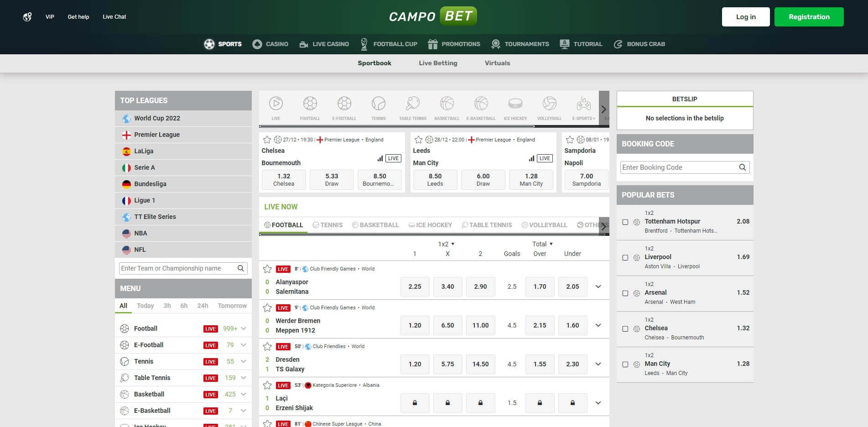The image size is (868, 427).
Task: Switch to Virtuals tab
Action: (x=497, y=63)
